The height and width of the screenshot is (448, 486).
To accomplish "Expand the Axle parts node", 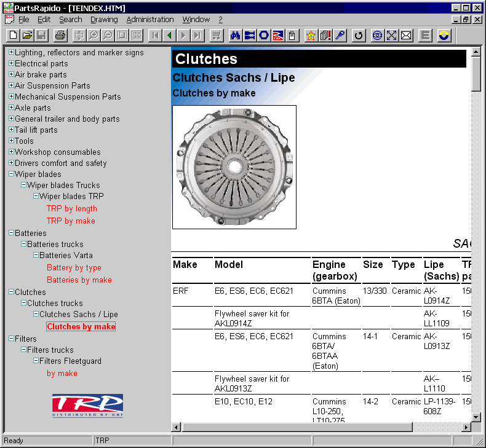I will click(11, 108).
